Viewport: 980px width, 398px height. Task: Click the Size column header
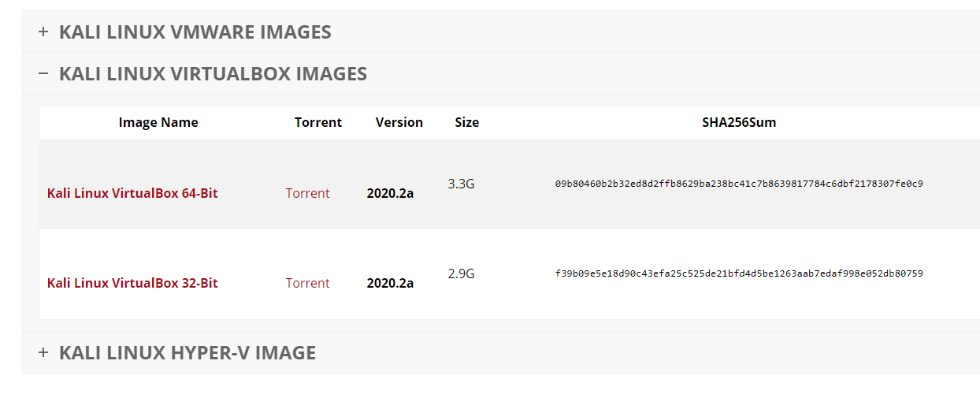pyautogui.click(x=466, y=122)
